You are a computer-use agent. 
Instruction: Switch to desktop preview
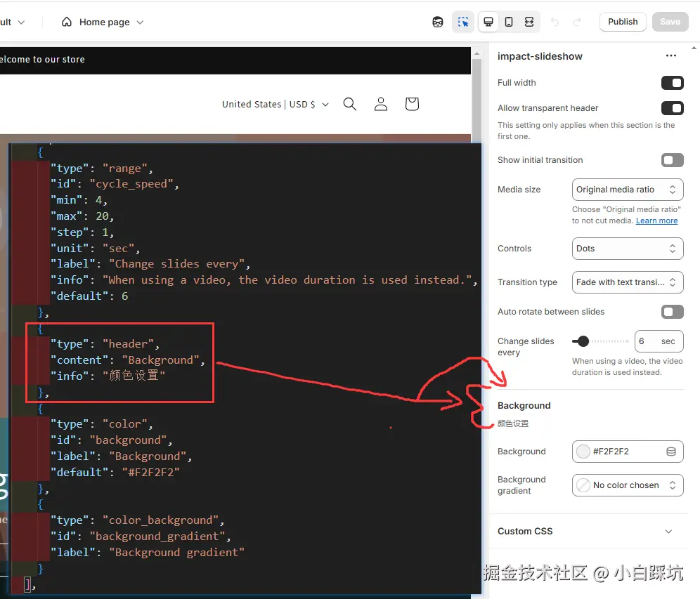pyautogui.click(x=488, y=22)
